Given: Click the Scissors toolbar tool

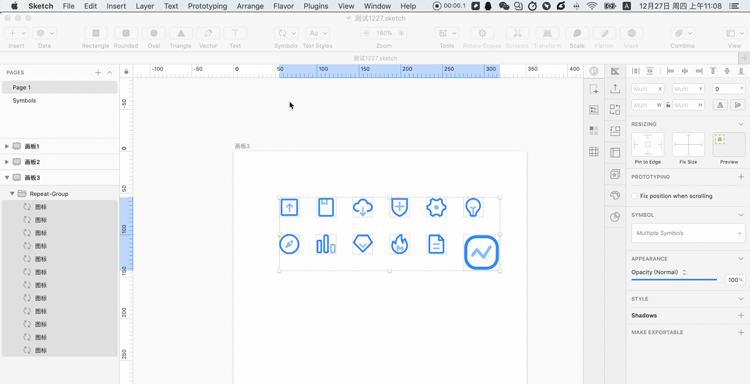Looking at the screenshot, I should coord(517,33).
